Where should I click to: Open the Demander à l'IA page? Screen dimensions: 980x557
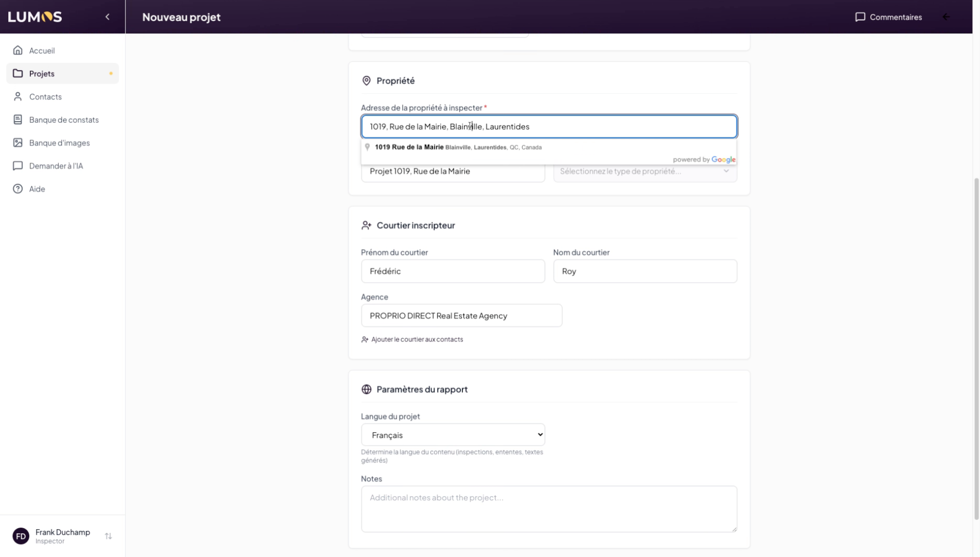(56, 166)
